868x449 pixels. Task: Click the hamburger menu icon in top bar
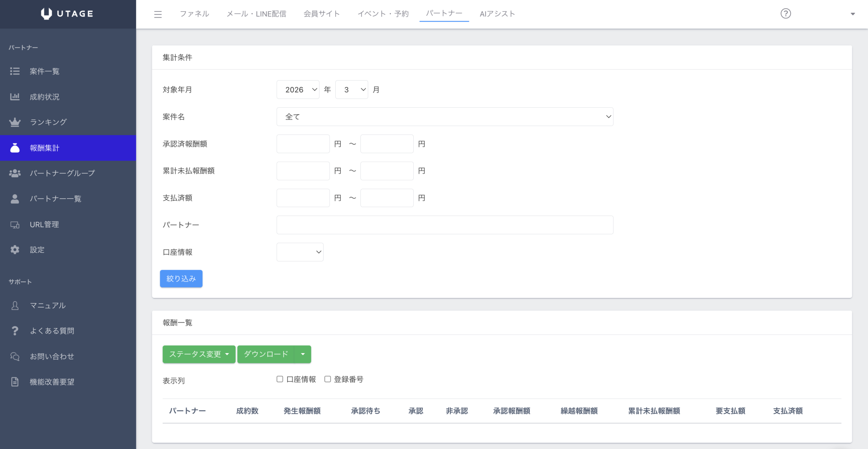click(x=158, y=14)
